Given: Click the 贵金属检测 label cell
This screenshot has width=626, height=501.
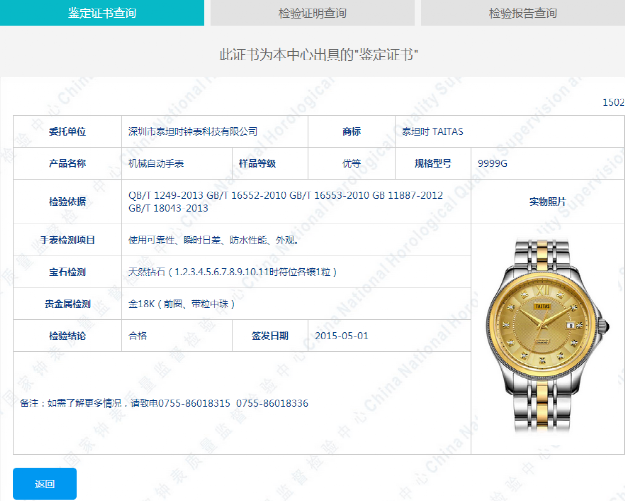Looking at the screenshot, I should click(x=67, y=304).
